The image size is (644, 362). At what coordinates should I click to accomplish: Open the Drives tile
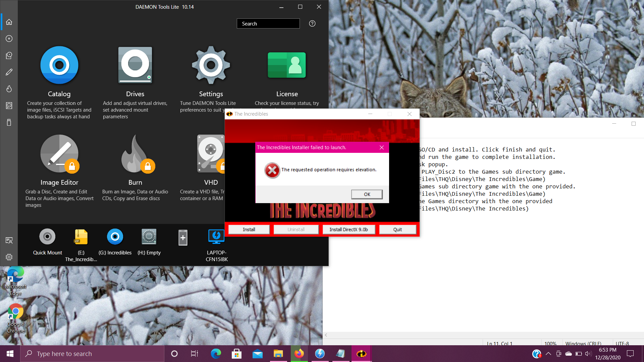[135, 82]
